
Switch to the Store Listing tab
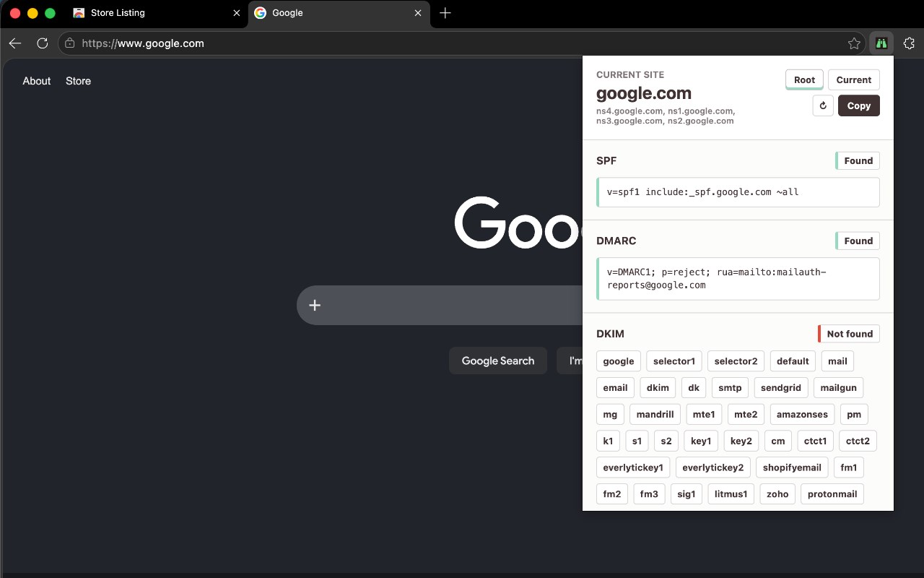point(157,13)
